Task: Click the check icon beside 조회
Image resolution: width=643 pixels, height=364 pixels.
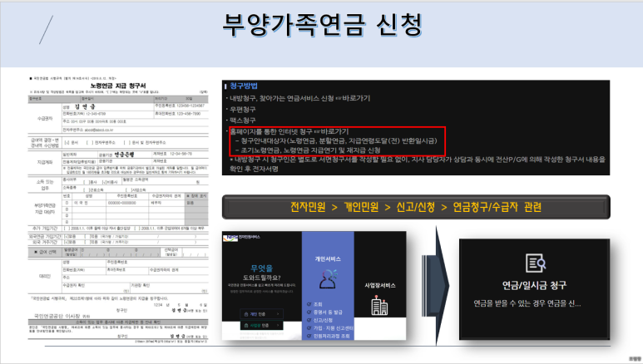Action: [x=309, y=304]
